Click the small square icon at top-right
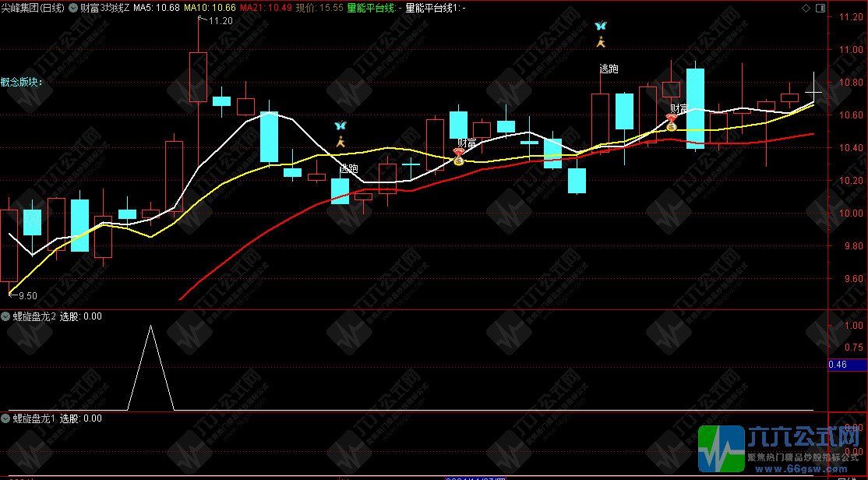The height and width of the screenshot is (480, 868). [819, 7]
